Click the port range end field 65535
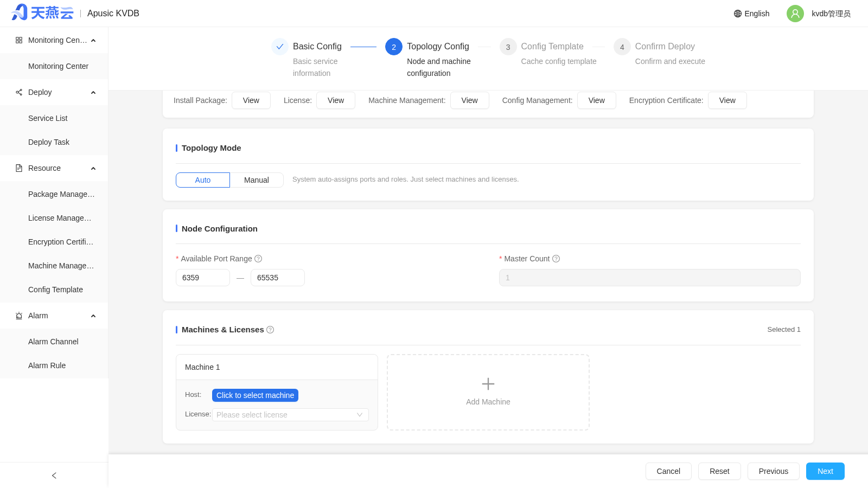The image size is (868, 488). click(278, 278)
